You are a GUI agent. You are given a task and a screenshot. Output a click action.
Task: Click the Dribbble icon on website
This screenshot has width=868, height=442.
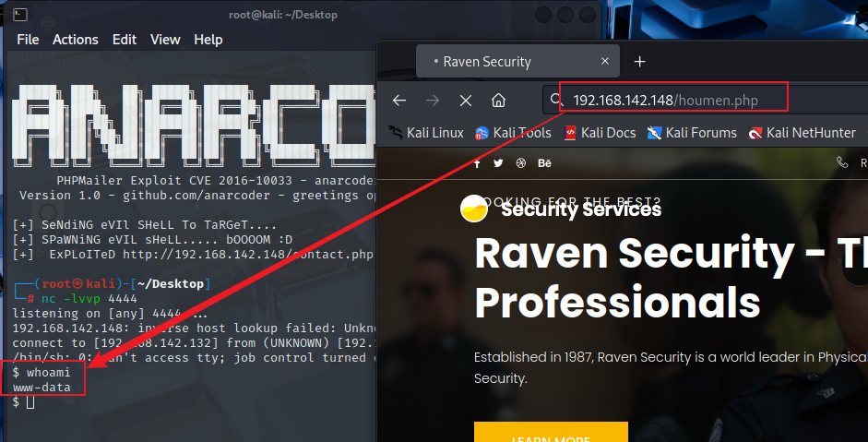click(x=521, y=162)
